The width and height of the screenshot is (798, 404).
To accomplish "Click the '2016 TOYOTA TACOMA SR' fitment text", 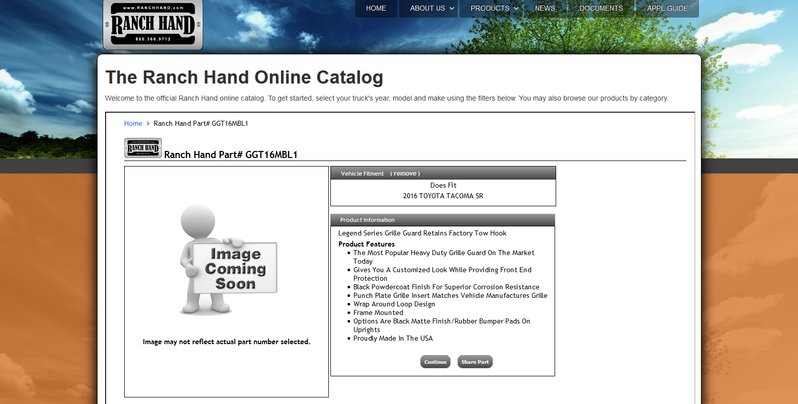I will [443, 195].
